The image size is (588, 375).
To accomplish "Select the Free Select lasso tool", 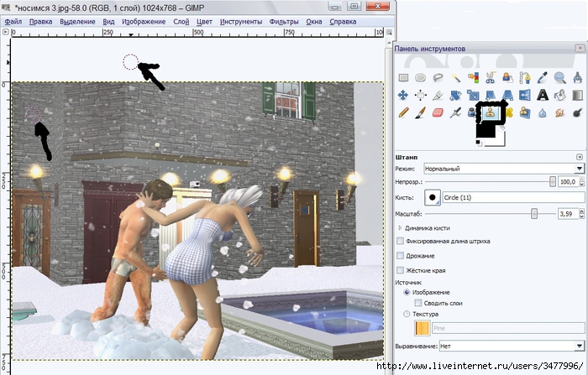I will click(438, 78).
